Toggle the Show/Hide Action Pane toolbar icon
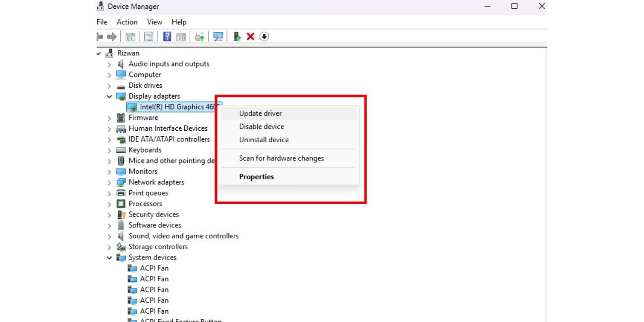644x322 pixels. [181, 37]
